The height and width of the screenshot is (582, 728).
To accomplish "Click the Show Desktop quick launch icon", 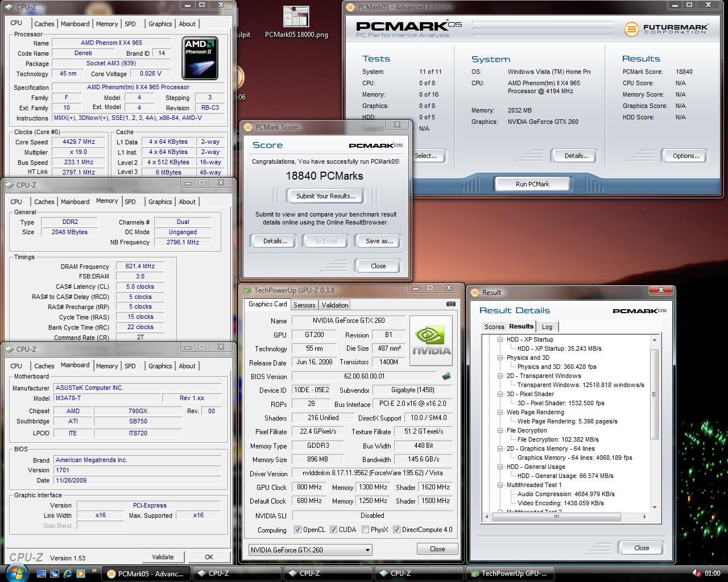I will click(x=42, y=573).
